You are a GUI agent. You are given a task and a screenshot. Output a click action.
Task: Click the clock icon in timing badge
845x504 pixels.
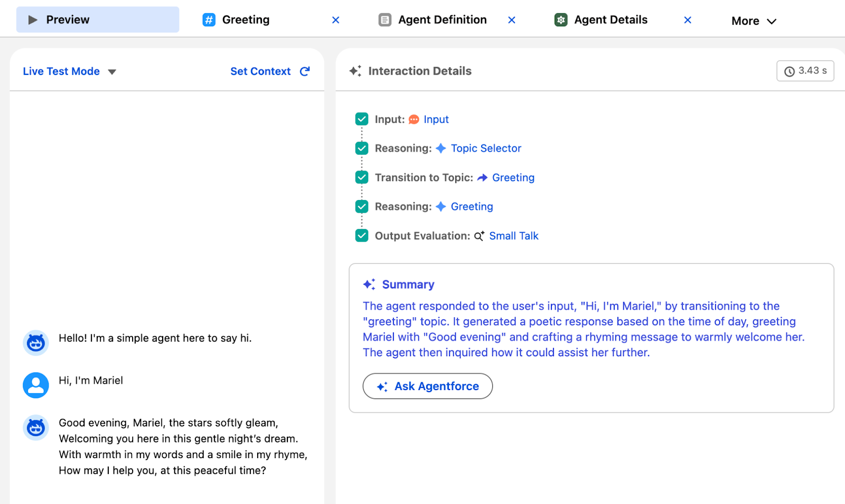coord(790,71)
